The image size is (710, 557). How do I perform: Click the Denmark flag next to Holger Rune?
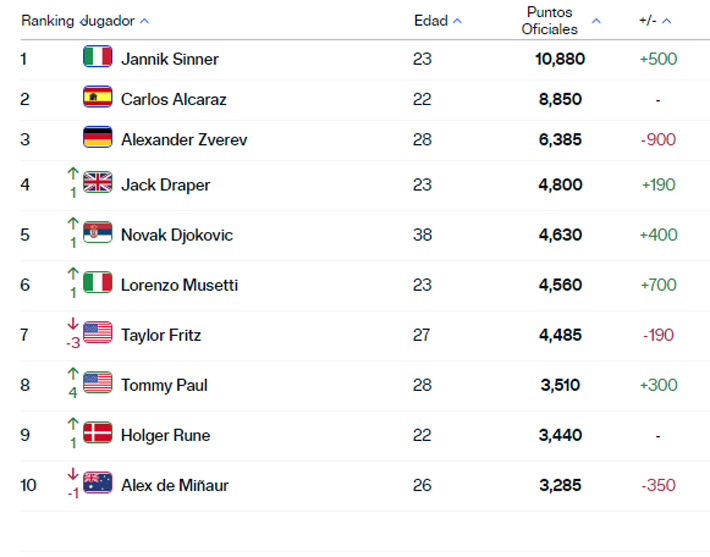pyautogui.click(x=97, y=433)
